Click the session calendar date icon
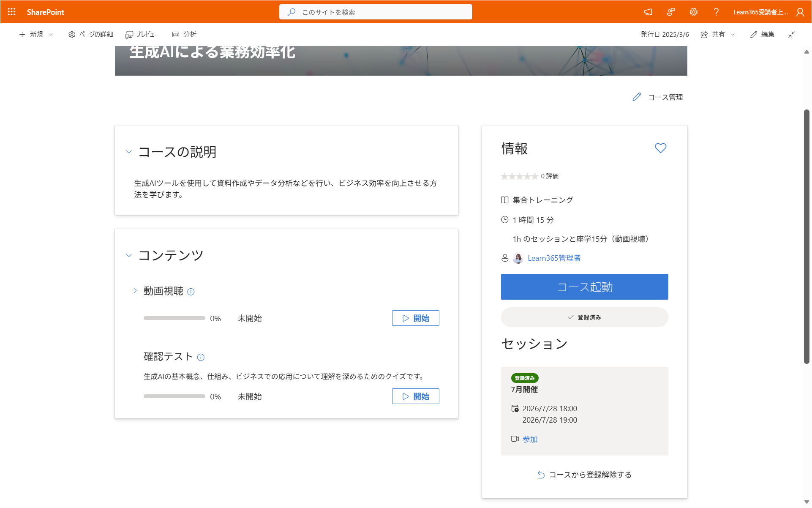Screen dimensions: 812x508 515,408
